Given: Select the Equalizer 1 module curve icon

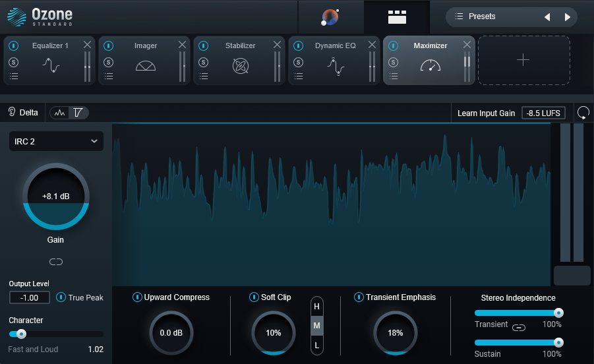Looking at the screenshot, I should coord(51,65).
